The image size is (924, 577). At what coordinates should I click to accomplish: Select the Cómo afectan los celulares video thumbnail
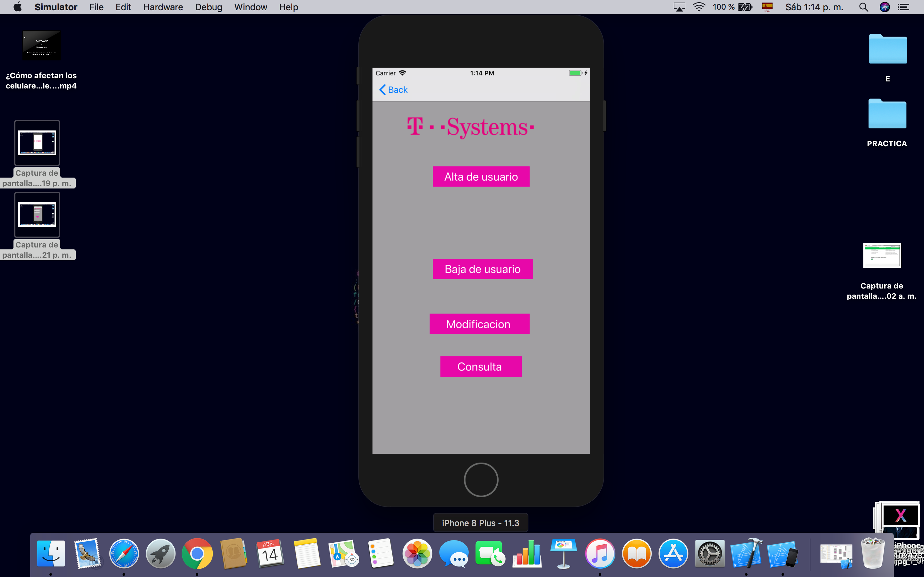pos(42,46)
